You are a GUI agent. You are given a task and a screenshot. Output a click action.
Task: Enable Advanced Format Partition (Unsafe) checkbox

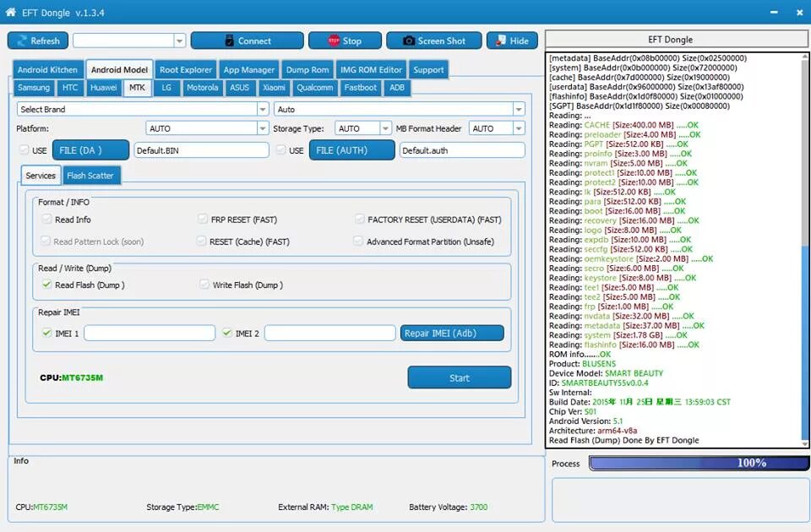point(358,241)
